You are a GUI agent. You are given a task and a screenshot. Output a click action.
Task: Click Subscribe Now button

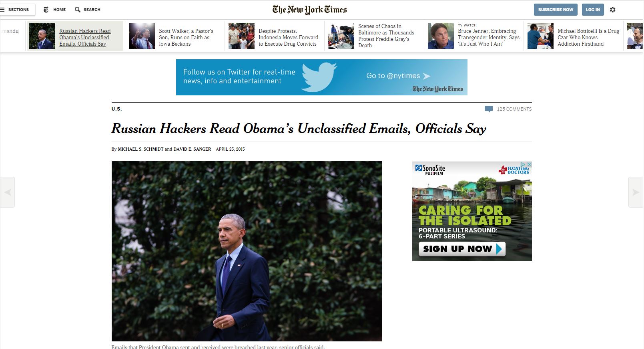pyautogui.click(x=556, y=10)
